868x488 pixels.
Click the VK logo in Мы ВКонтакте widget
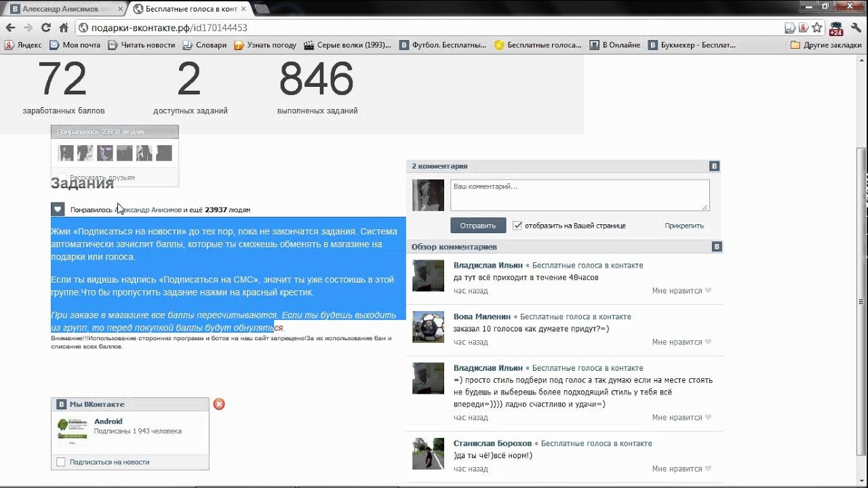62,404
